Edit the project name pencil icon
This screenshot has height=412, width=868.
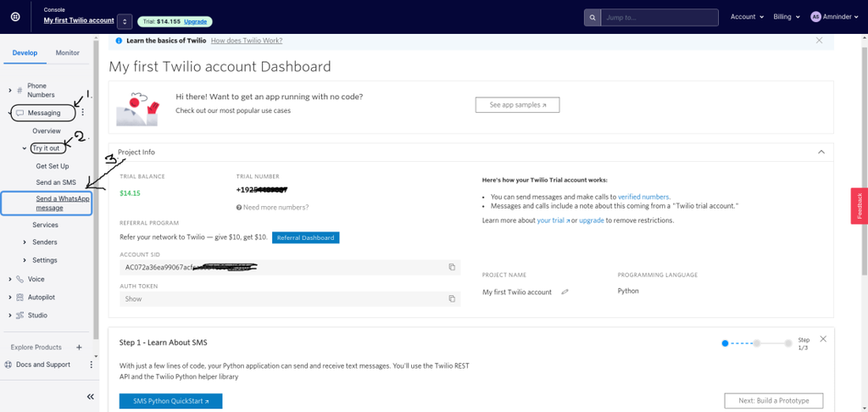click(565, 292)
